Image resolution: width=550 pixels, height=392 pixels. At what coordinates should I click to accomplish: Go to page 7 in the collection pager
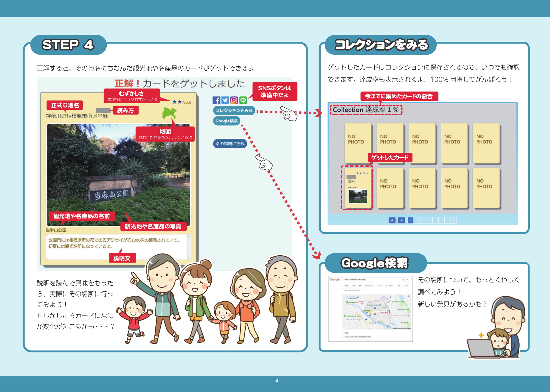tap(448, 220)
